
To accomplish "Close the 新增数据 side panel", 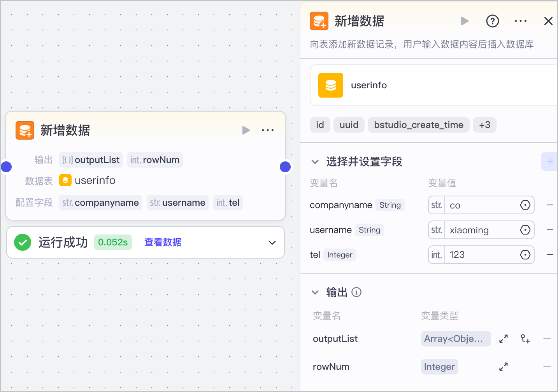I will [548, 21].
